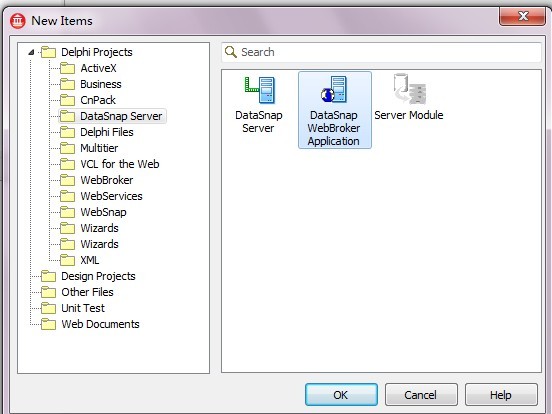Select the DataSnap Server project icon
552x414 pixels.
click(260, 90)
